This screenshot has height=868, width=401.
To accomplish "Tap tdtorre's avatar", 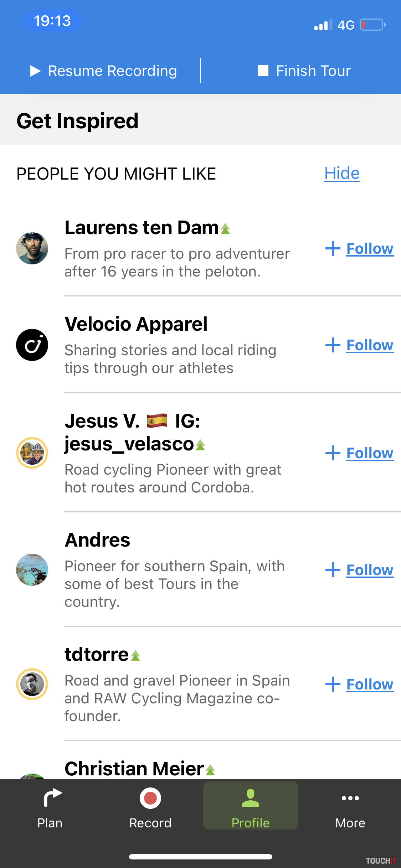I will tap(32, 684).
